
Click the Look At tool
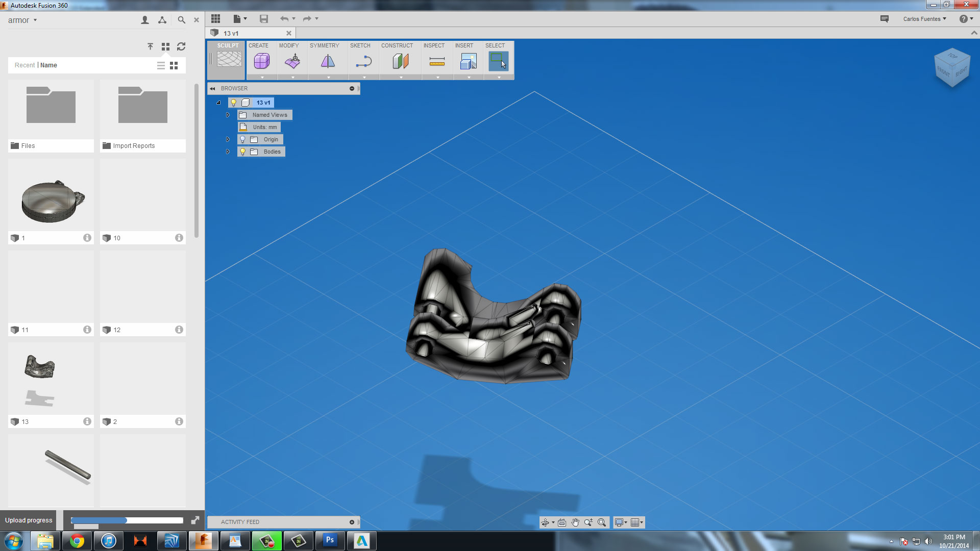click(562, 522)
